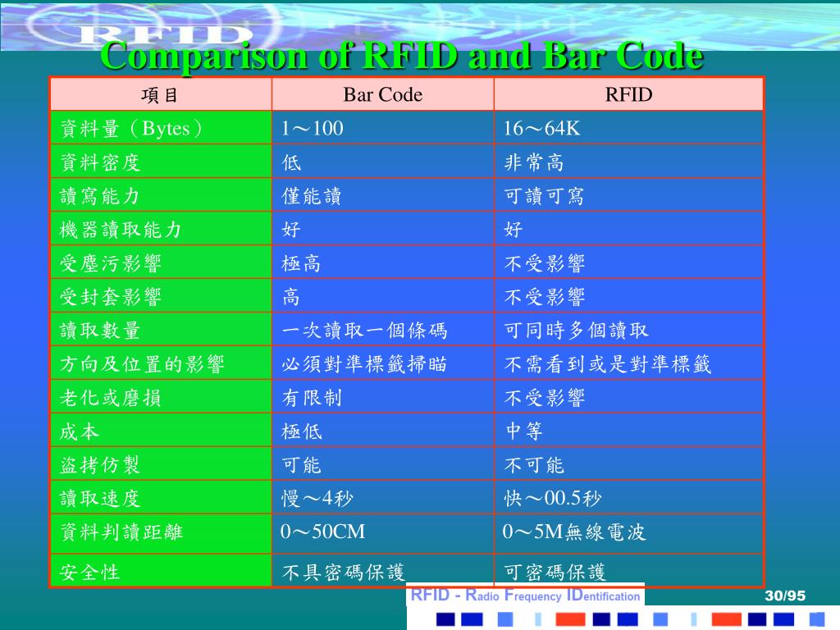Screen dimensions: 840x630
Task: Select the '受封套影響' row label
Action: point(161,297)
